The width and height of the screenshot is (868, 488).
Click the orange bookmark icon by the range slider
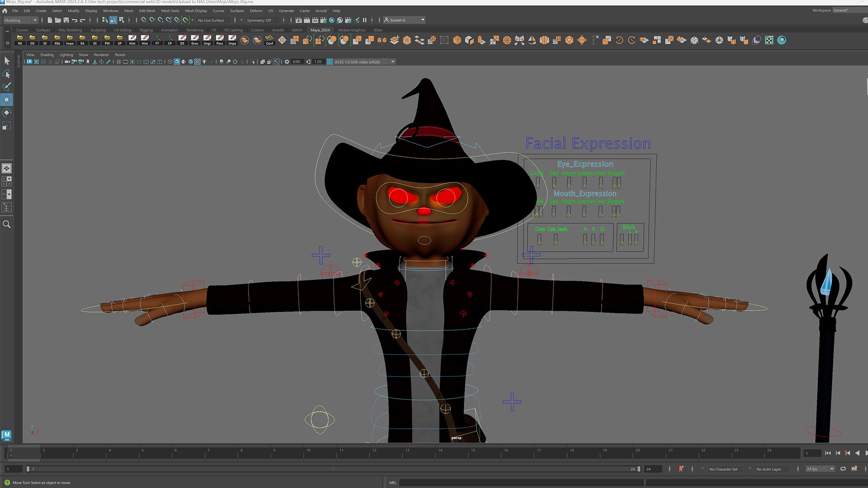pos(681,469)
